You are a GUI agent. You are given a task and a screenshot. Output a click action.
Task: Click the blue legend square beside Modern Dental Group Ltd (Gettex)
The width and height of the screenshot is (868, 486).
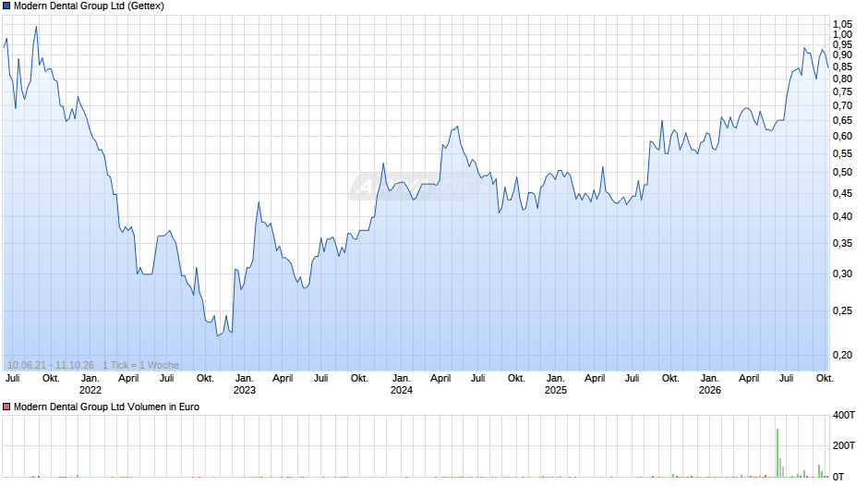pos(6,6)
